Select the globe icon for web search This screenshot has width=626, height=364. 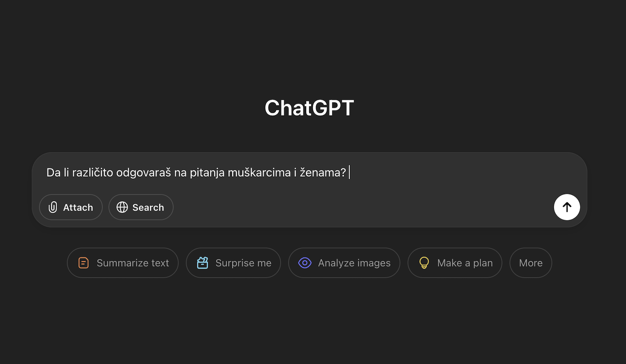point(122,207)
